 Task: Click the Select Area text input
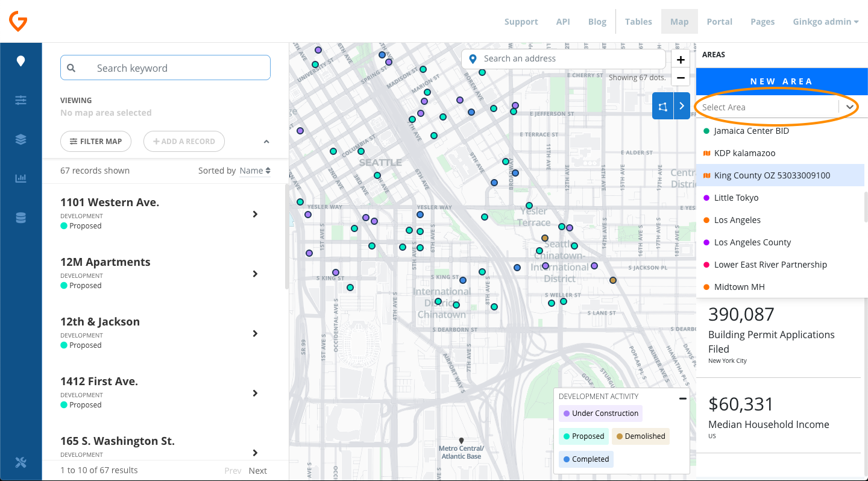(x=769, y=107)
